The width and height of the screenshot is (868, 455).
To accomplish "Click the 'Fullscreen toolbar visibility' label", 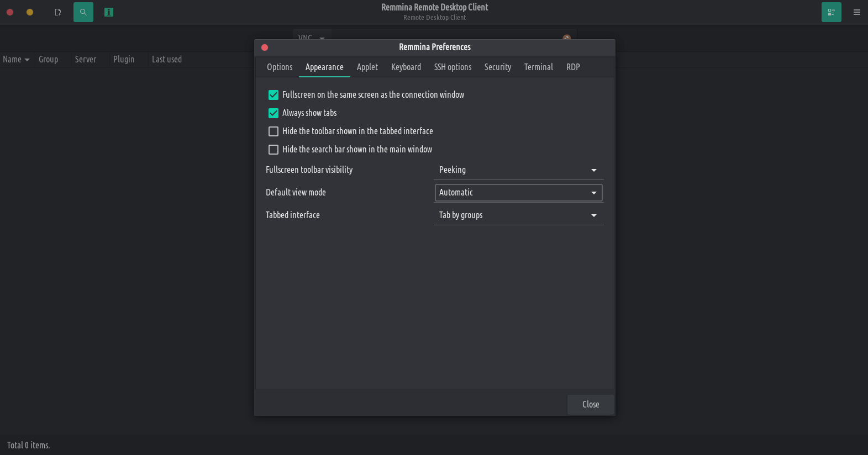I will (309, 170).
